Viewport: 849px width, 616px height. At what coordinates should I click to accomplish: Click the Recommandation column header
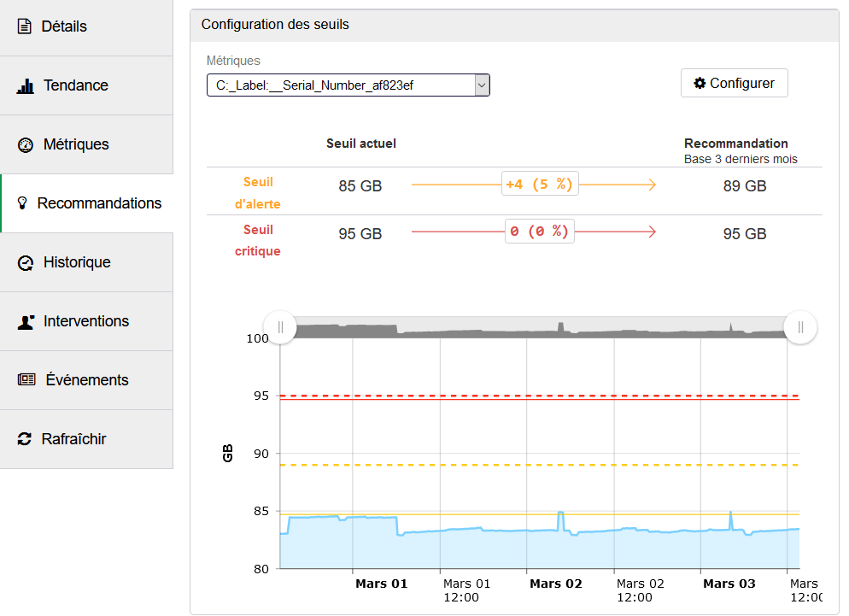tap(736, 144)
